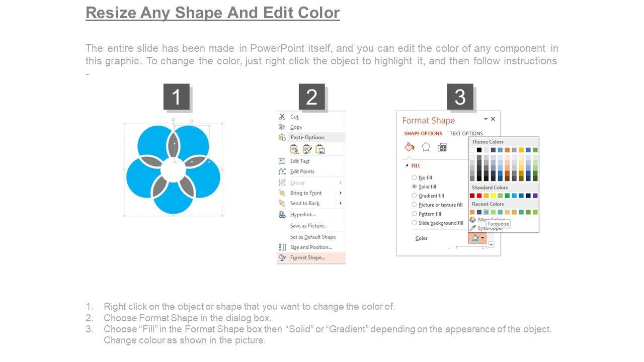Pick the Eyedropper tool icon
The height and width of the screenshot is (362, 644).
(473, 228)
